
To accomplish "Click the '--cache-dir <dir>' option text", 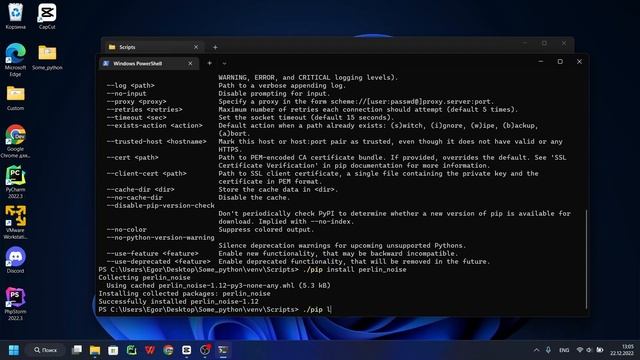I will (x=140, y=190).
